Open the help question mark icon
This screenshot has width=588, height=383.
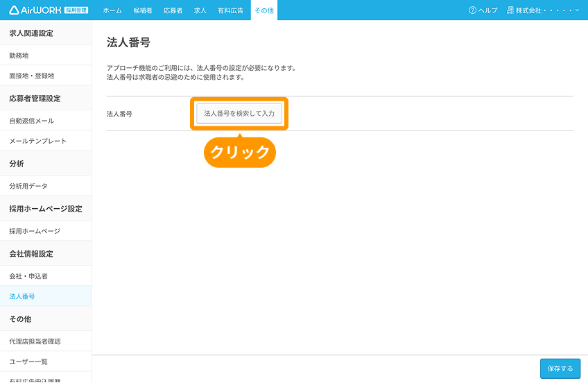pyautogui.click(x=472, y=10)
